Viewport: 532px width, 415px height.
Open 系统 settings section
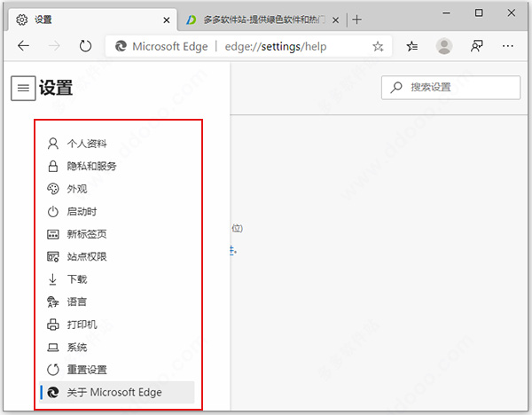[116, 347]
